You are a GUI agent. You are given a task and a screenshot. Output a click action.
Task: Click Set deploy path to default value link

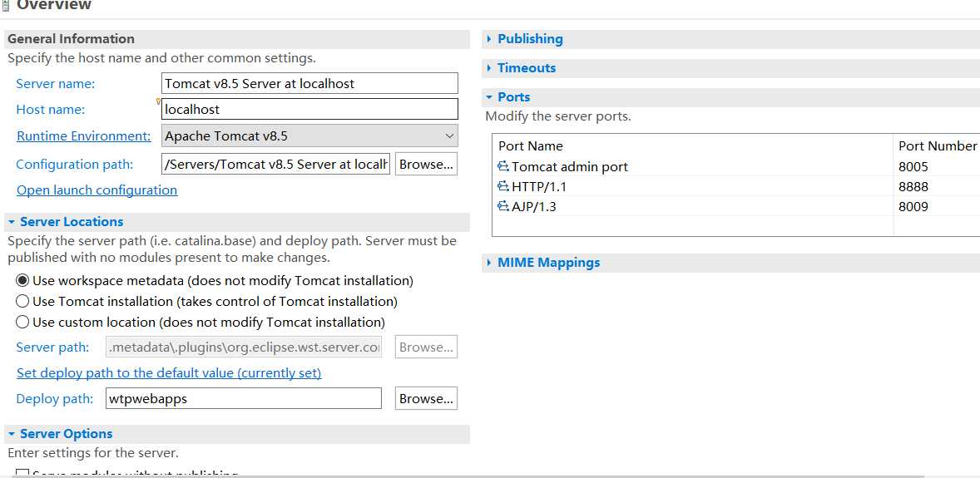[169, 373]
